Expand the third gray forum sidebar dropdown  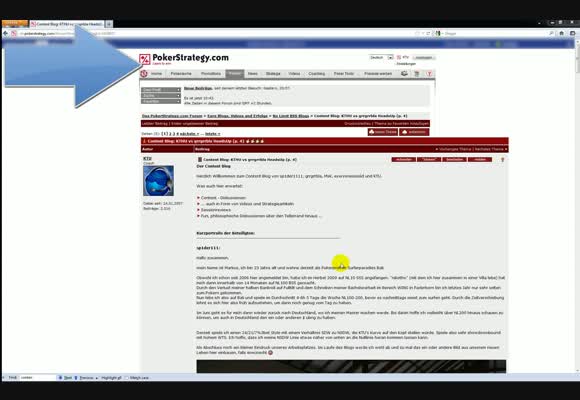click(x=161, y=101)
